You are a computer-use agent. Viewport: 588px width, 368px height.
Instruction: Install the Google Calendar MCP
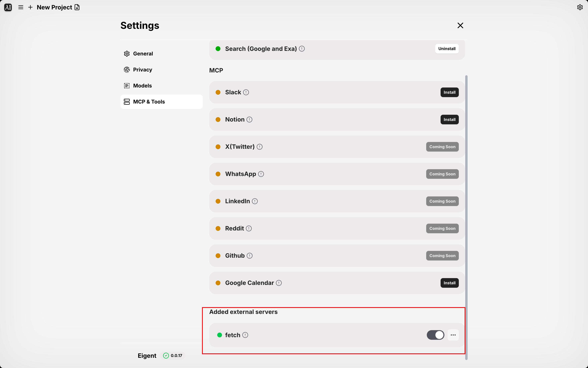tap(449, 283)
